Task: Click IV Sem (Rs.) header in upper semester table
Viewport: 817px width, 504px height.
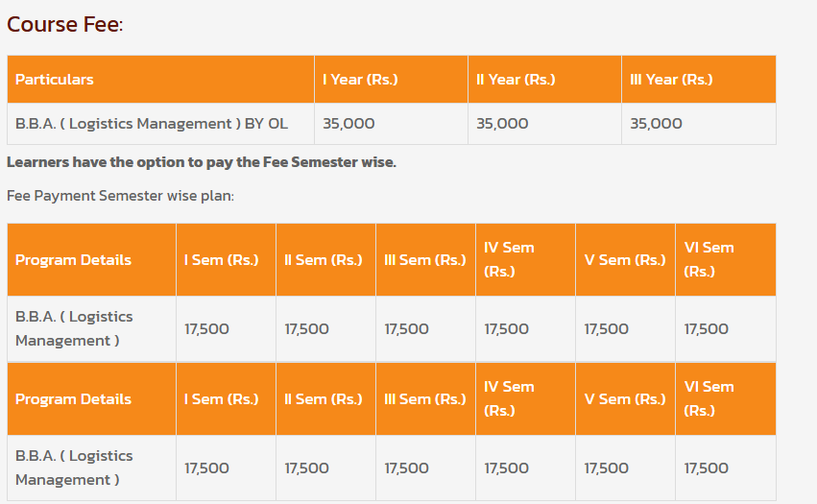Action: pyautogui.click(x=509, y=259)
